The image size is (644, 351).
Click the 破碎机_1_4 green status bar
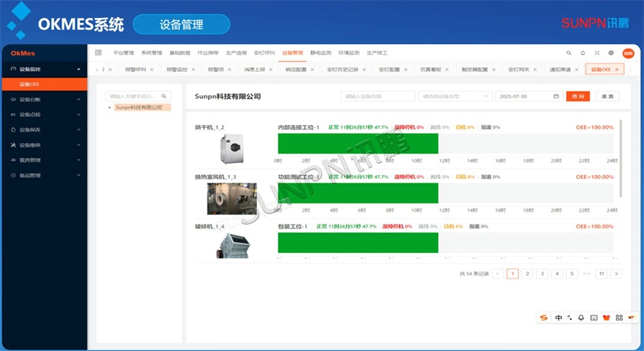tap(358, 242)
